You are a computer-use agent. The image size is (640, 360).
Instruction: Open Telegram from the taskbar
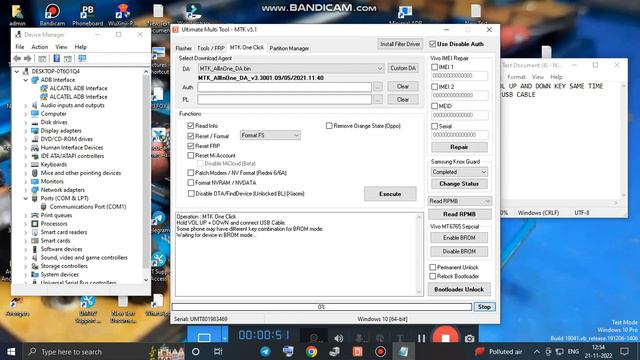pyautogui.click(x=265, y=351)
